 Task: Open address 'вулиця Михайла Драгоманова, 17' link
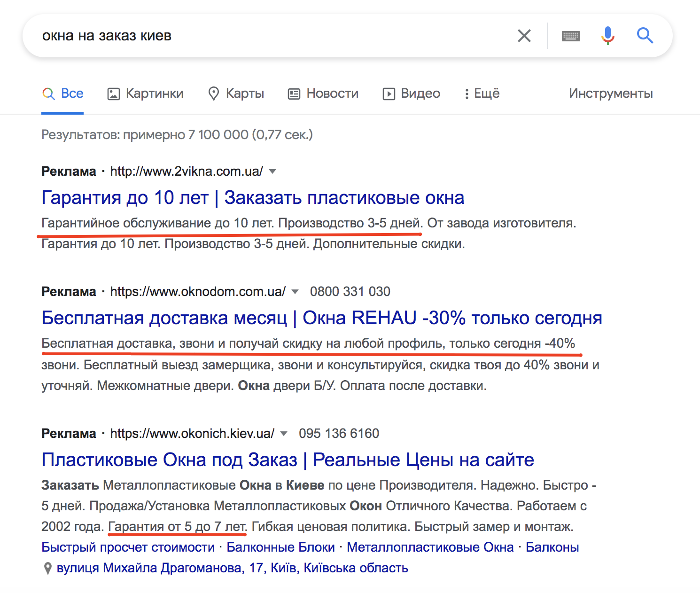[233, 568]
